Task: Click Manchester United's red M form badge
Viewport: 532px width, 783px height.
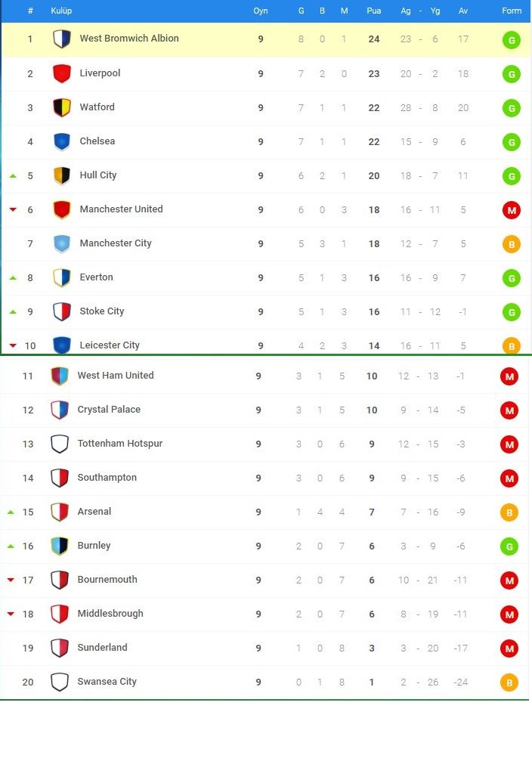Action: pos(512,210)
